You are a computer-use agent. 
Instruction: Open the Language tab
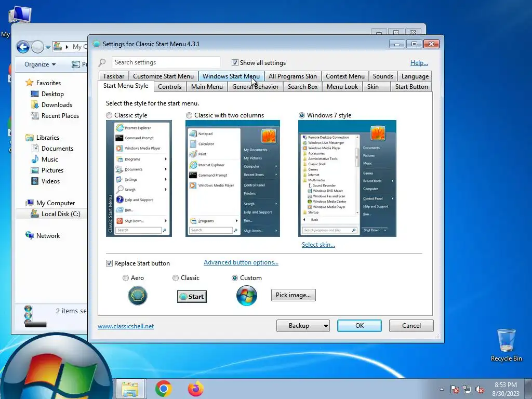415,76
